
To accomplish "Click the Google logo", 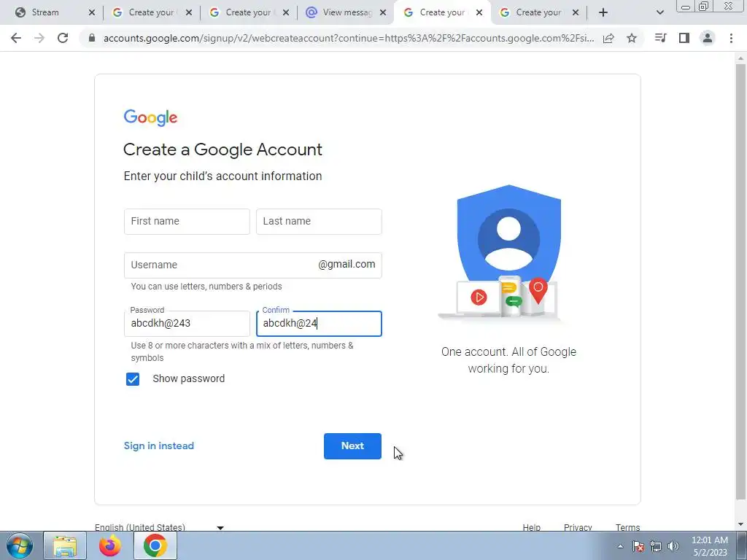I will (150, 117).
